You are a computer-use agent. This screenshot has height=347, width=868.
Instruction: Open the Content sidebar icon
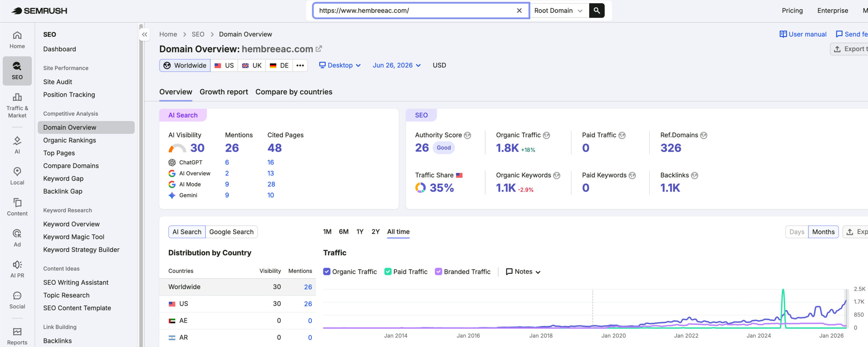click(17, 207)
